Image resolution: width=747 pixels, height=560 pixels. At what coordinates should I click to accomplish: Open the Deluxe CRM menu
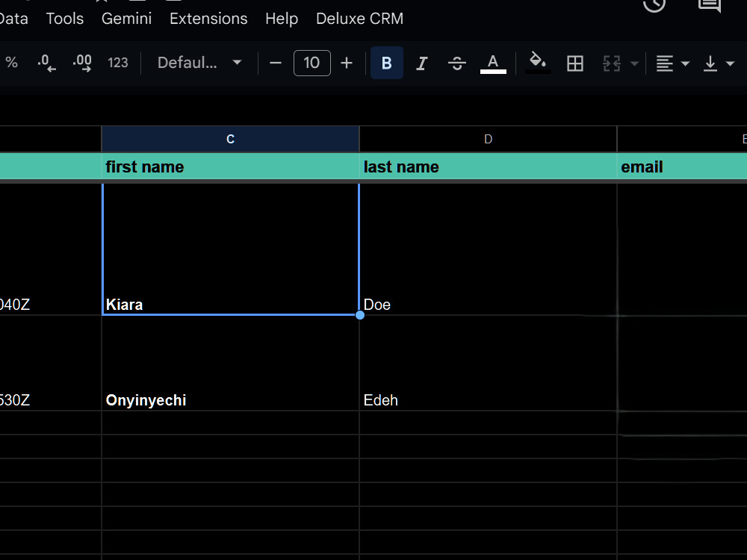click(360, 19)
